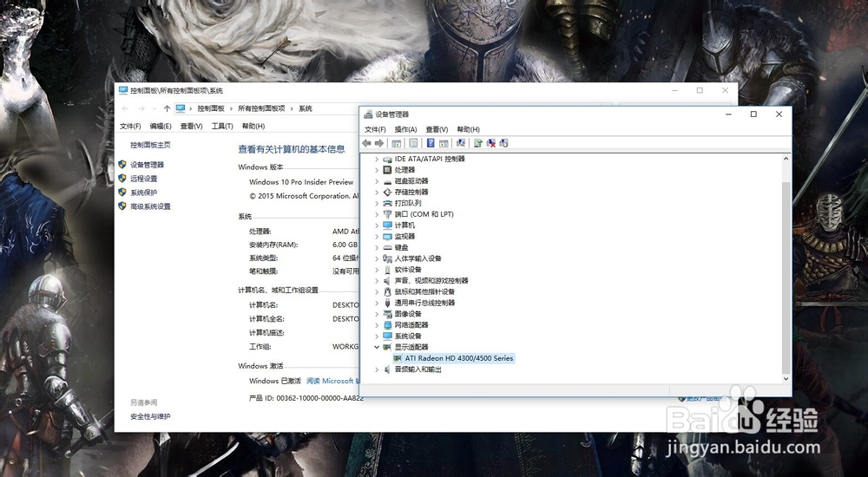
Task: Expand the 计算机 node
Action: (x=377, y=225)
